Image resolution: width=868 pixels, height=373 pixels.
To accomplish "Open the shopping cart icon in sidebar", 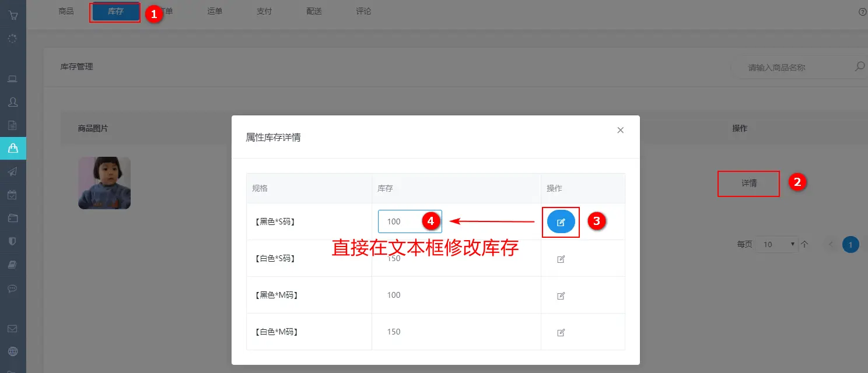I will tap(13, 15).
